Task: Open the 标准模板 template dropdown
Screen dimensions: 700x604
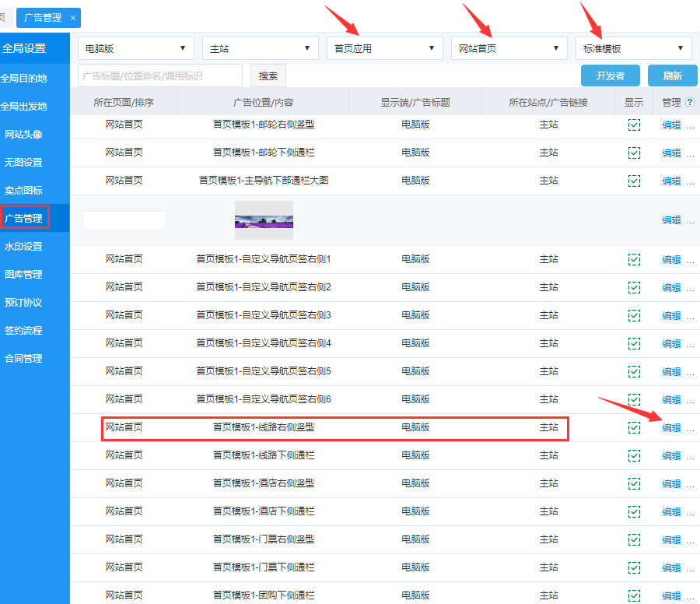Action: (x=633, y=48)
